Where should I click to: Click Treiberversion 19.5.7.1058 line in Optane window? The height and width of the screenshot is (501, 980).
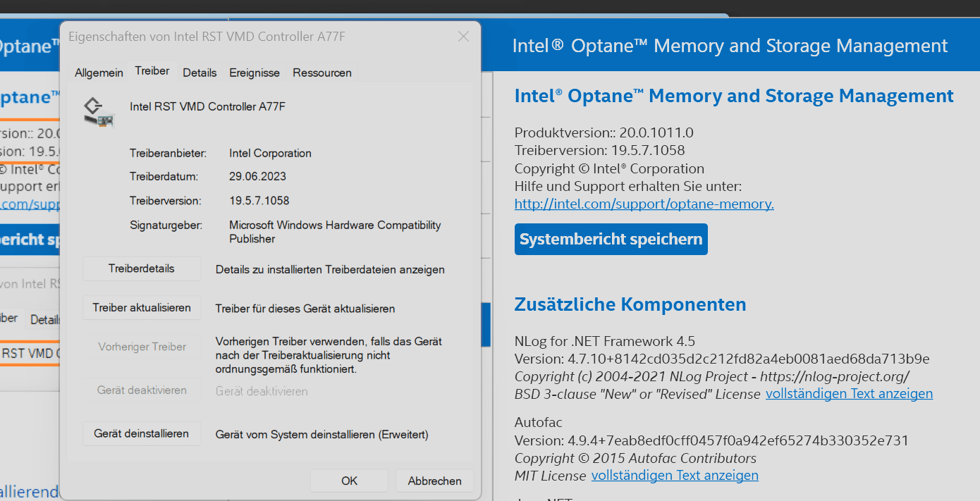pyautogui.click(x=600, y=150)
